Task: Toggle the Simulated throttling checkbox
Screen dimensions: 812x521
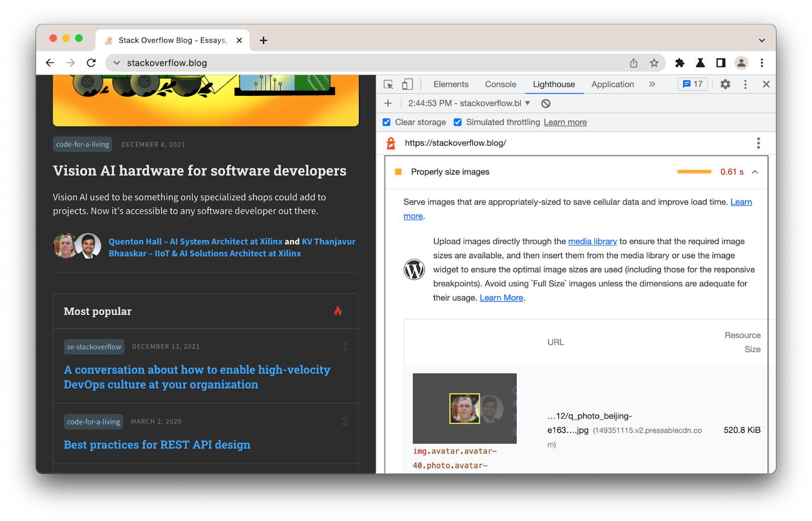Action: 458,122
